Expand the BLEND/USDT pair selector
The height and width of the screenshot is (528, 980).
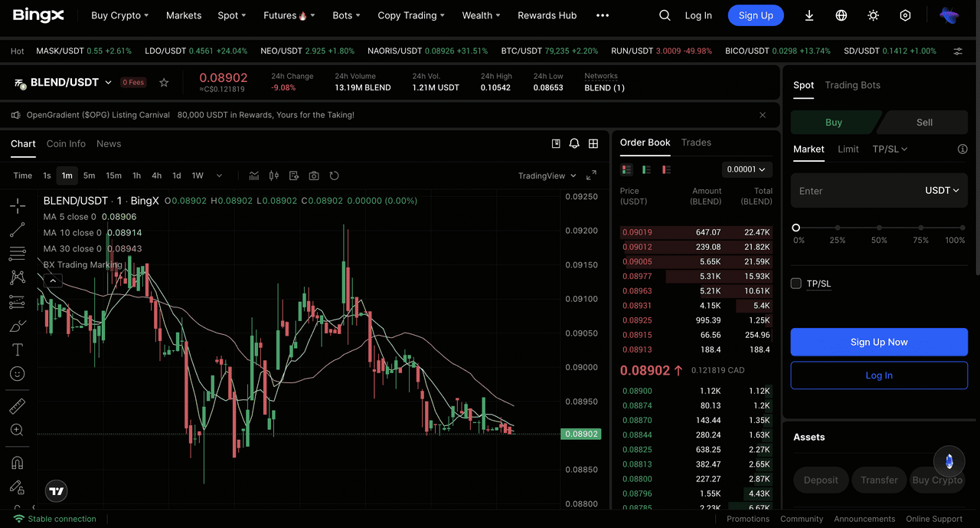[108, 83]
